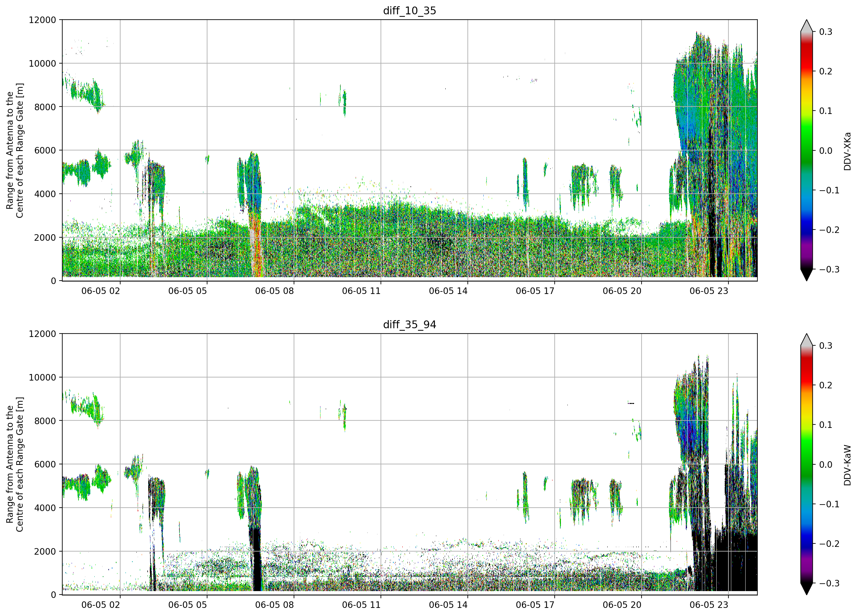Click the diff_35_94 plot title
The width and height of the screenshot is (858, 616).
point(410,325)
